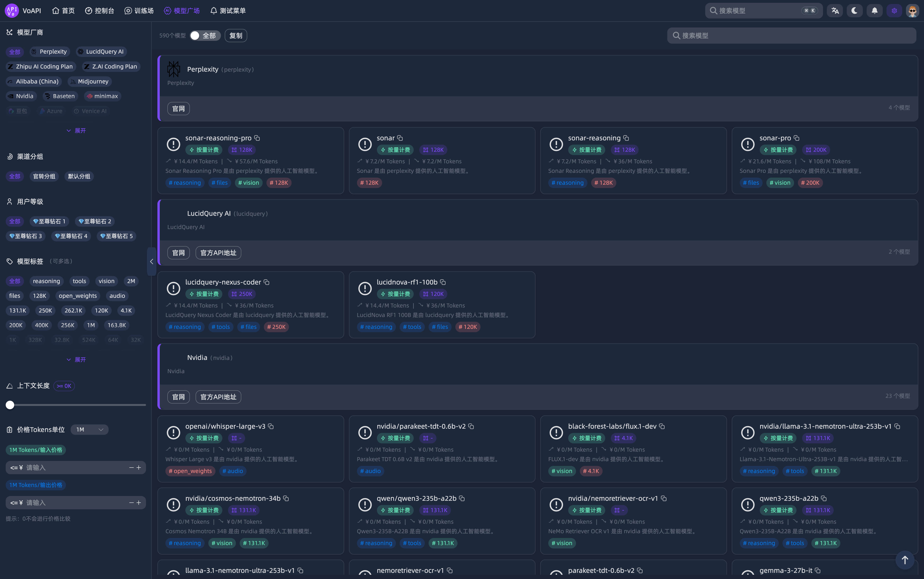Open the notifications bell icon
The image size is (924, 579).
pos(875,11)
